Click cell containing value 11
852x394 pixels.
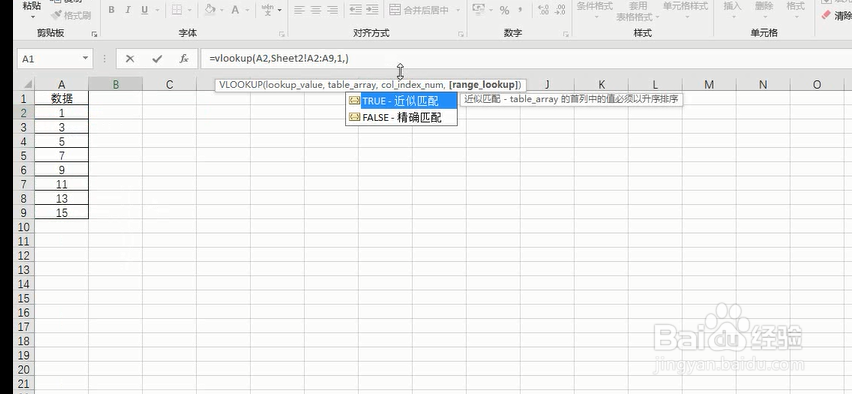pyautogui.click(x=61, y=184)
